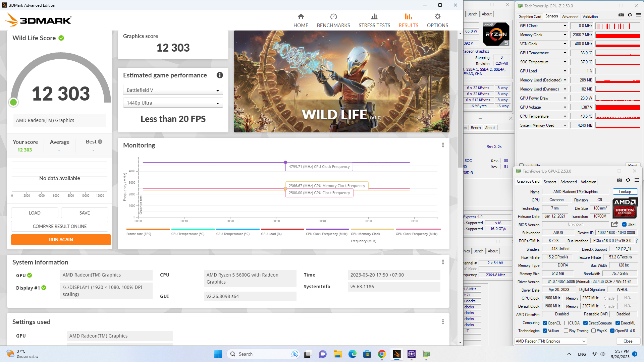Expand the VCN Clock sensor dropdown

point(565,44)
